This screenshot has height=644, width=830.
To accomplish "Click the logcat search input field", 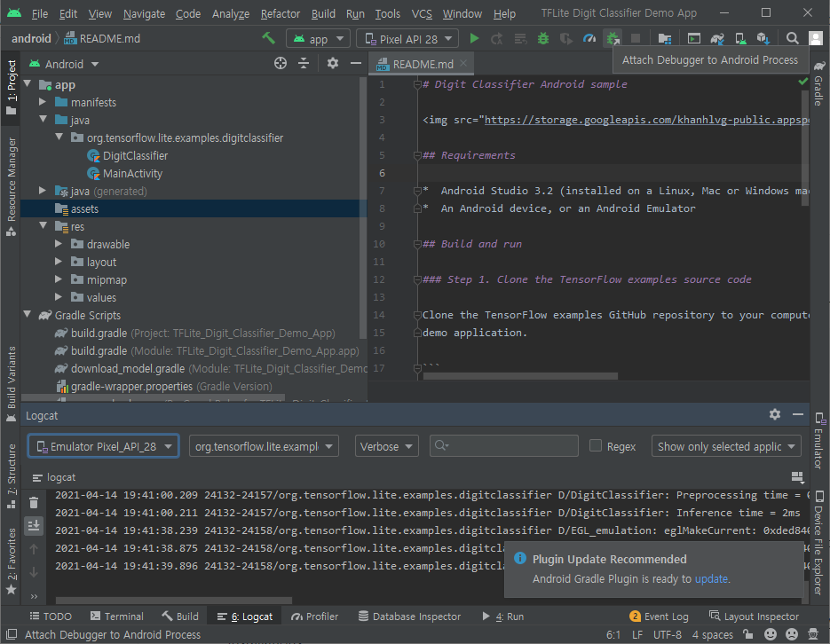I will pos(503,445).
